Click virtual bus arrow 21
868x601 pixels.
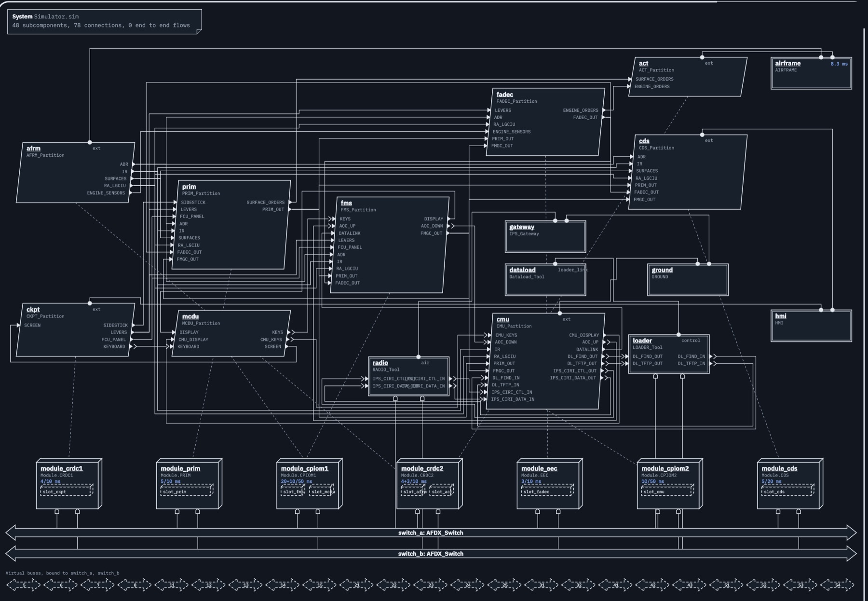[x=356, y=585]
